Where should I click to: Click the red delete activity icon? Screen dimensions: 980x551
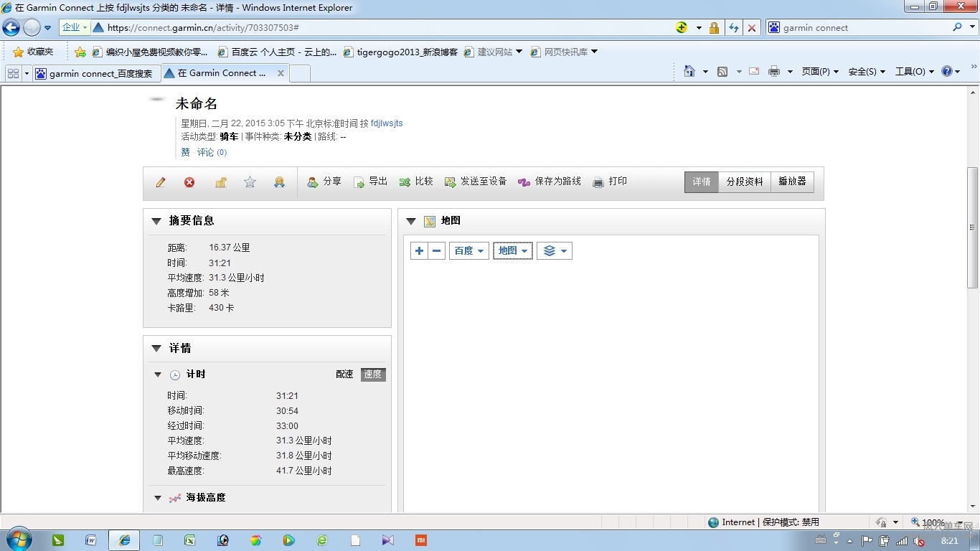click(189, 182)
